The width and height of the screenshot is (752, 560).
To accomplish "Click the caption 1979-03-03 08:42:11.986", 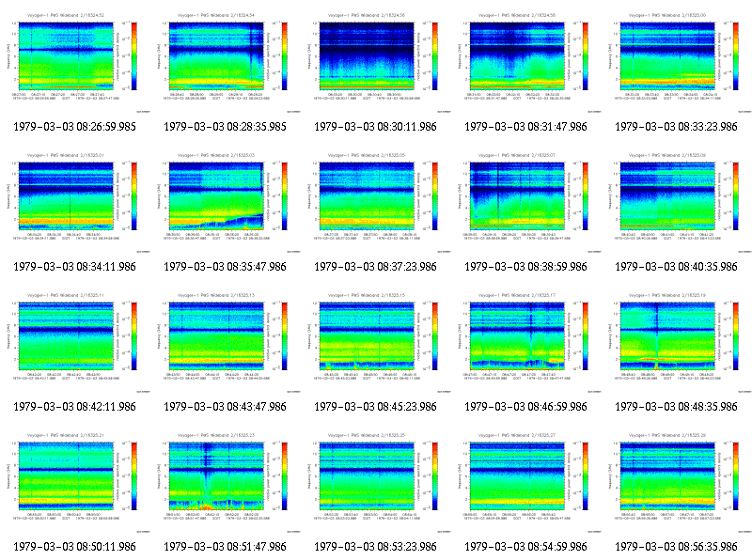I will coord(75,407).
